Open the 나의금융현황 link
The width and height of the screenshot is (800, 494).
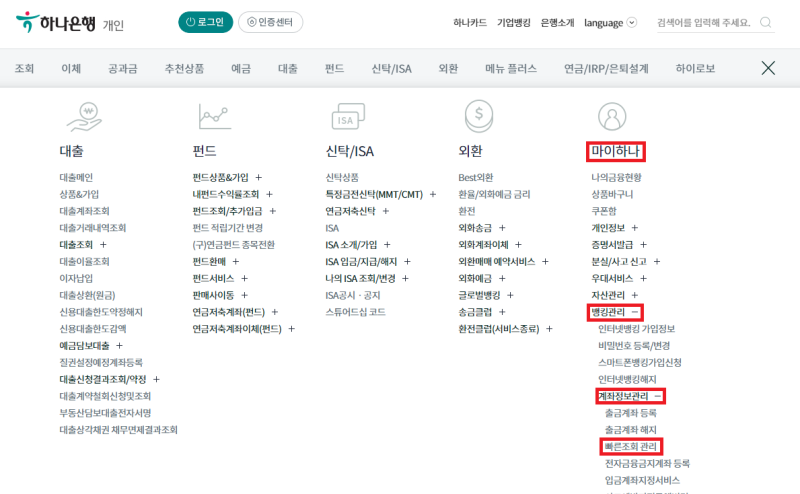616,177
